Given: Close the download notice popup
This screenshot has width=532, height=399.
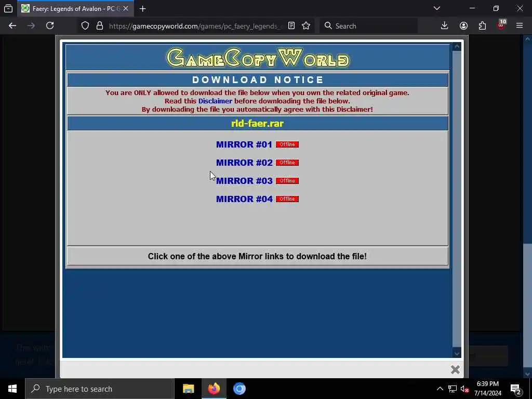Looking at the screenshot, I should click(x=455, y=369).
